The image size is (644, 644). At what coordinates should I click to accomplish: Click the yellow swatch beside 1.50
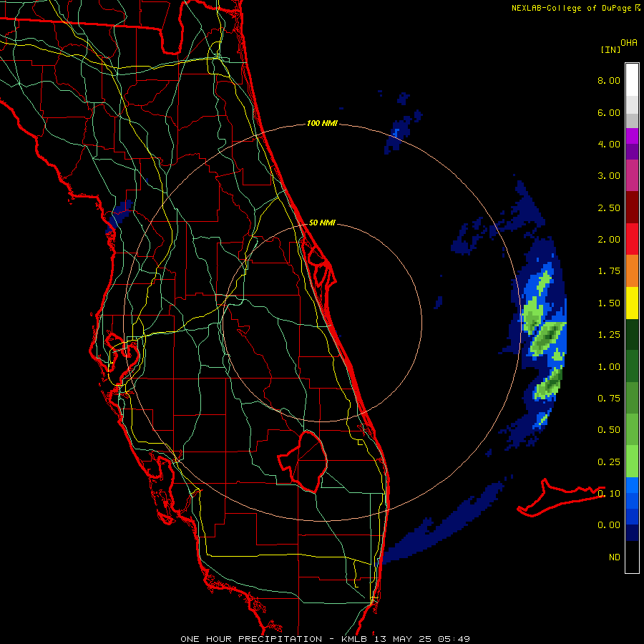pyautogui.click(x=632, y=303)
